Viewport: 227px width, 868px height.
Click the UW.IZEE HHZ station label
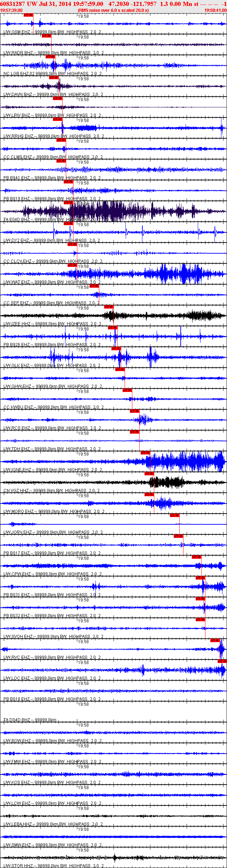pyautogui.click(x=53, y=324)
